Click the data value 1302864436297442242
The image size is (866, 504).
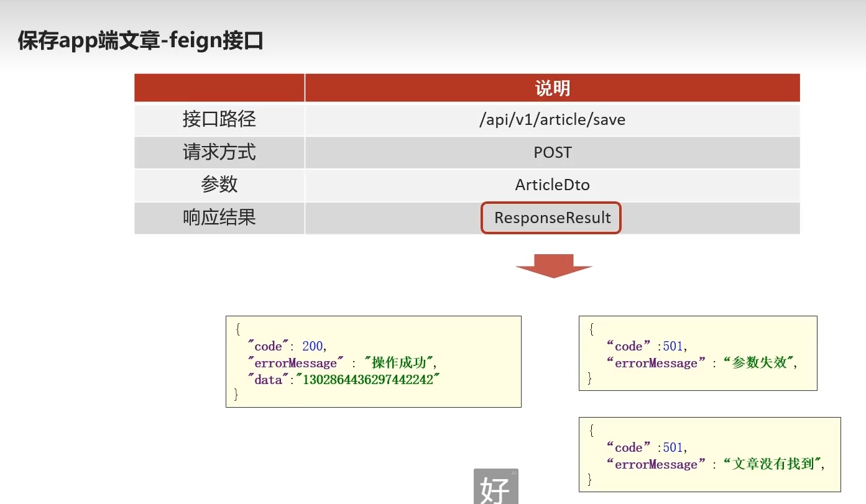click(x=367, y=379)
